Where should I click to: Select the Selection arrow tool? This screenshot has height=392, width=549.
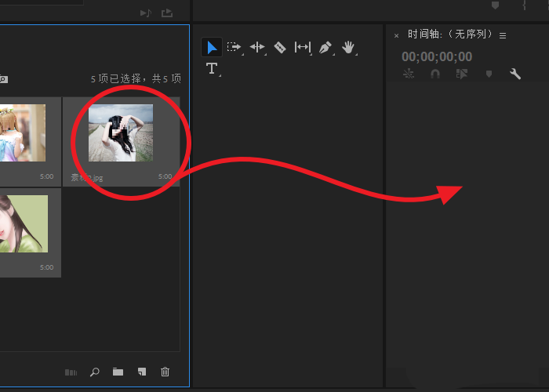(211, 47)
